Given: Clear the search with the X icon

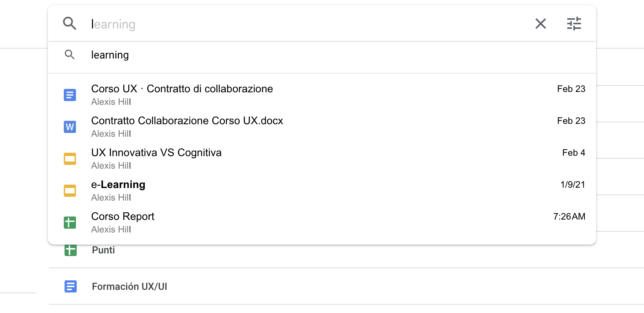Looking at the screenshot, I should point(540,24).
